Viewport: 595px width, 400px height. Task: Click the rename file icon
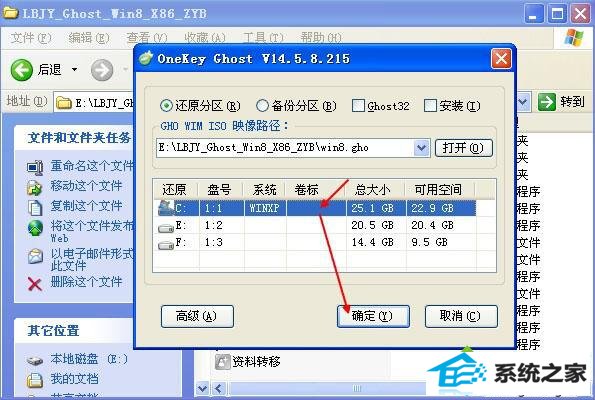pyautogui.click(x=35, y=167)
